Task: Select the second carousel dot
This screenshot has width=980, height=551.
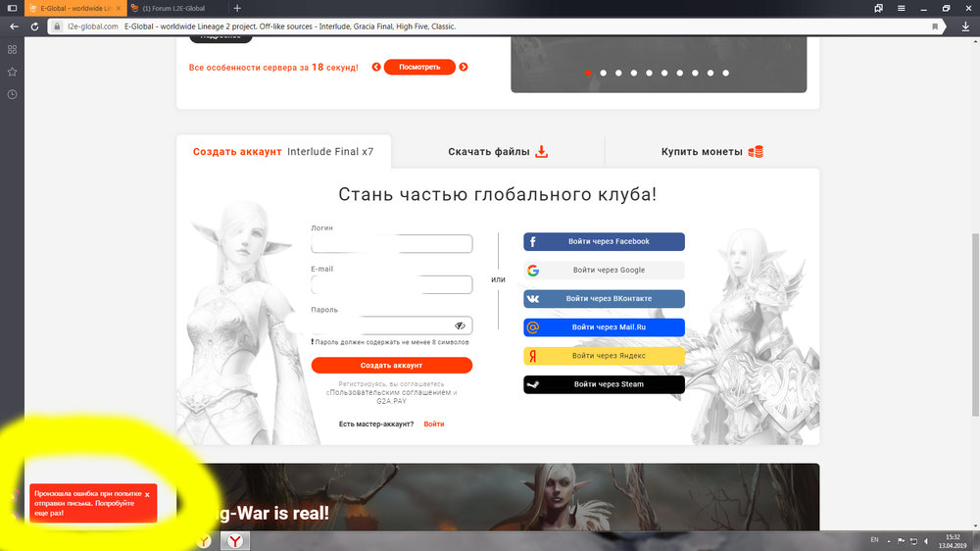Action: pyautogui.click(x=603, y=73)
